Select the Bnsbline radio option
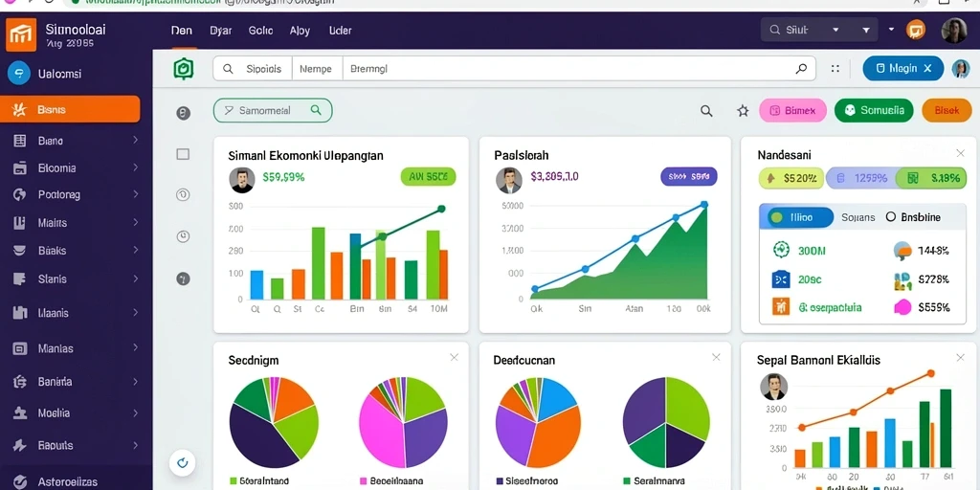The width and height of the screenshot is (980, 490). click(x=913, y=217)
